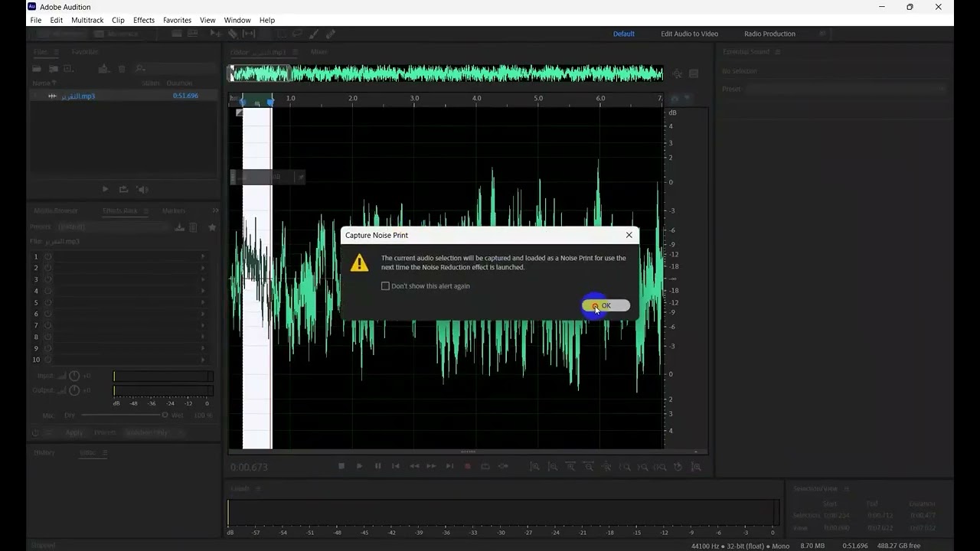The width and height of the screenshot is (980, 551).
Task: Open a file with the Files panel folder icon
Action: click(x=36, y=69)
